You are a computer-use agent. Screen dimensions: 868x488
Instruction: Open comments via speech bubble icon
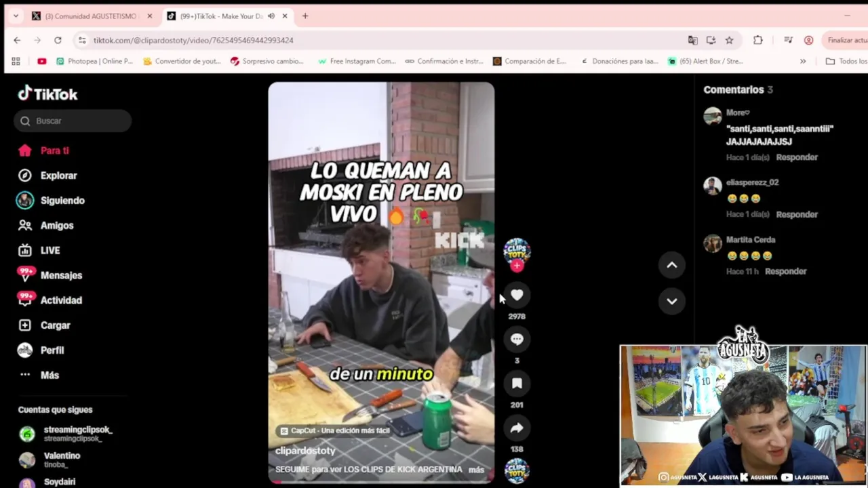(x=517, y=339)
